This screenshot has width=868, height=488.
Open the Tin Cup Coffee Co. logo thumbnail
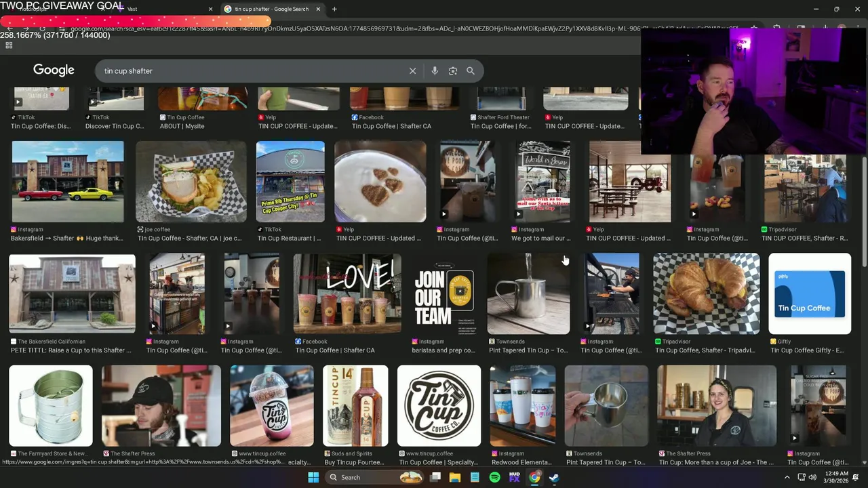[x=439, y=405]
